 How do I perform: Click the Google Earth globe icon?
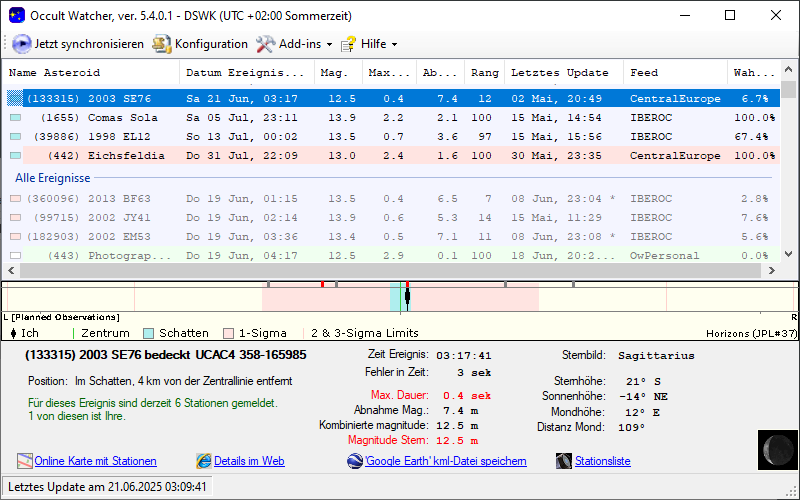point(355,461)
